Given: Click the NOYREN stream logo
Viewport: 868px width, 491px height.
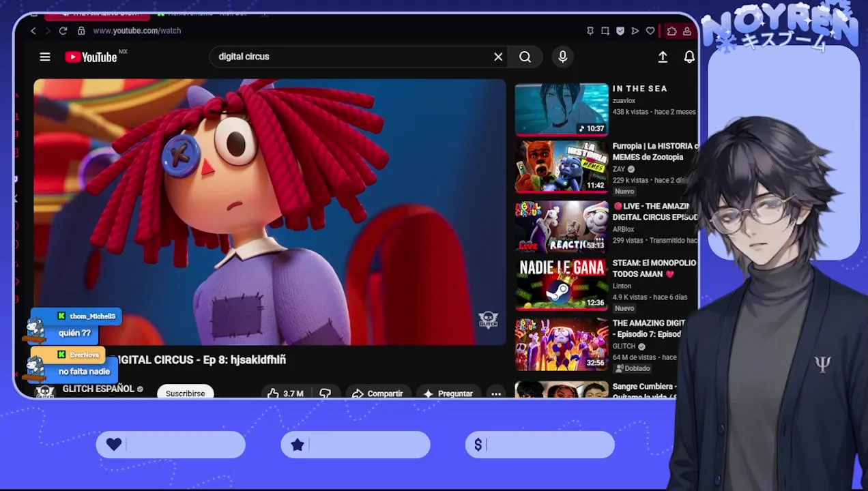Looking at the screenshot, I should point(780,27).
